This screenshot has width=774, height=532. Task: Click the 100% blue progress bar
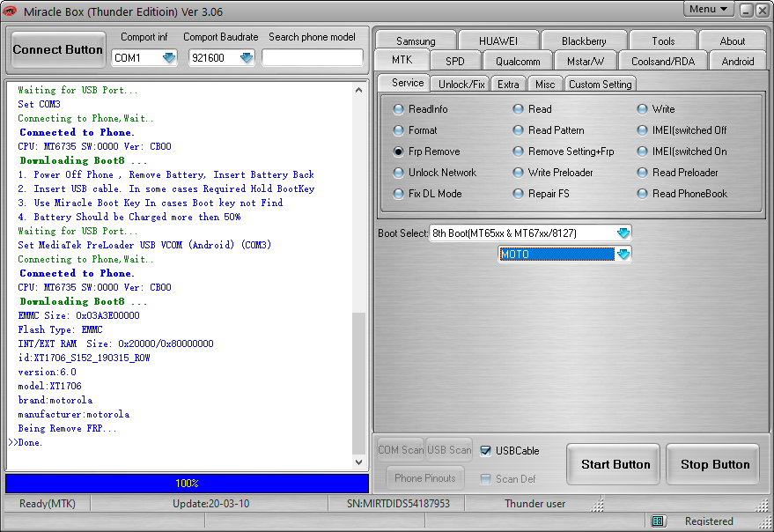(187, 484)
